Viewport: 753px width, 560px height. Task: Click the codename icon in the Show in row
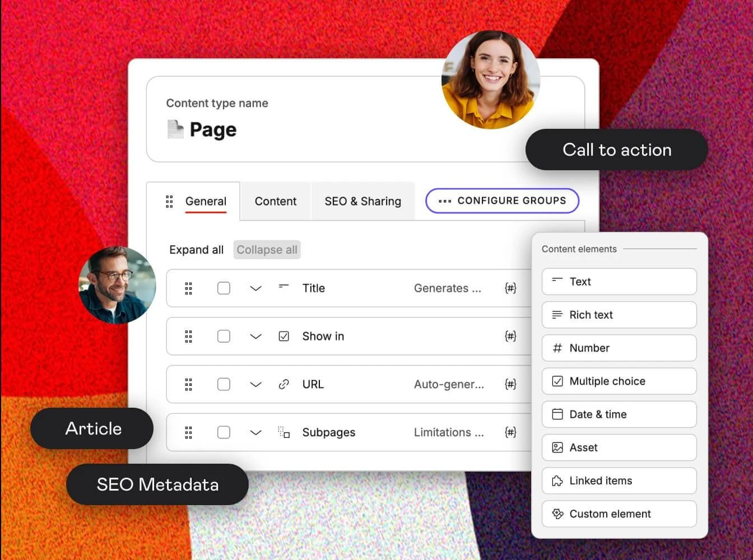pyautogui.click(x=510, y=336)
